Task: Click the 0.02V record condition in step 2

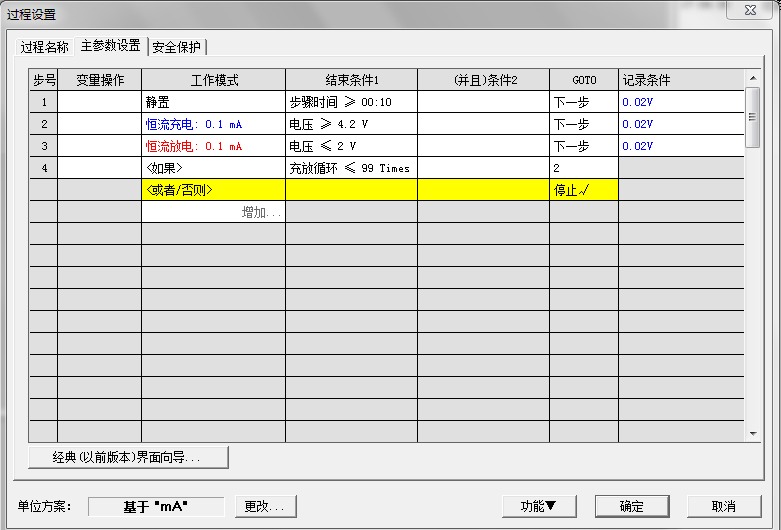Action: 681,124
